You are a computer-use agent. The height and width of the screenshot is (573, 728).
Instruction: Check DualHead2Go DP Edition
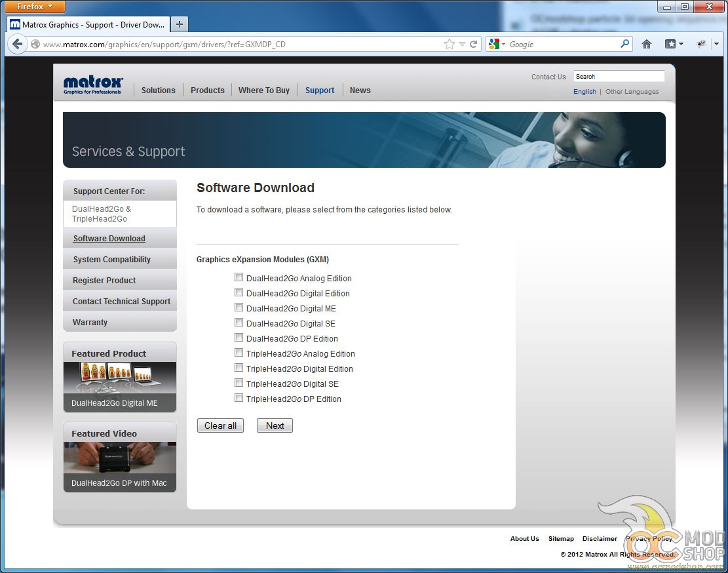coord(239,338)
